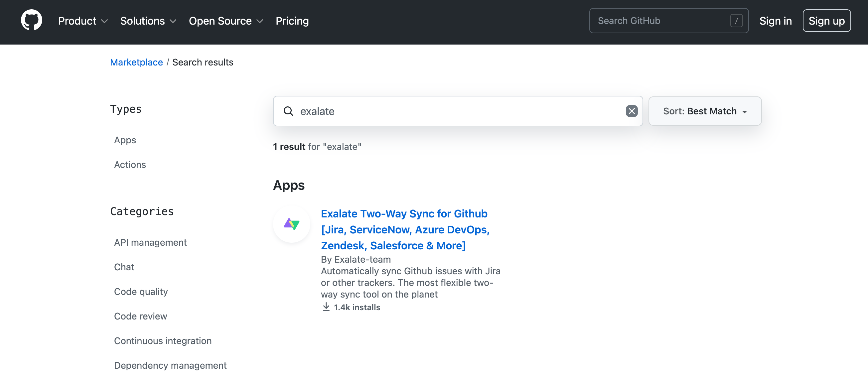868x379 pixels.
Task: Filter results by Actions type
Action: click(x=130, y=165)
